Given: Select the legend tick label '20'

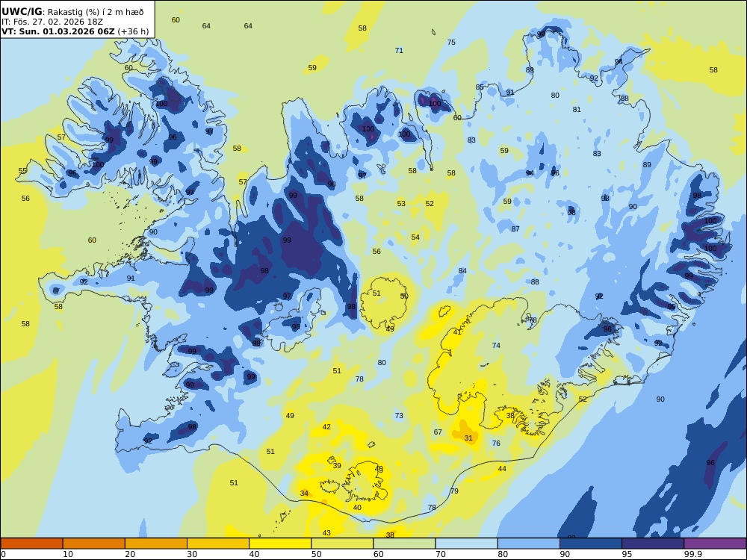Looking at the screenshot, I should point(130,554).
